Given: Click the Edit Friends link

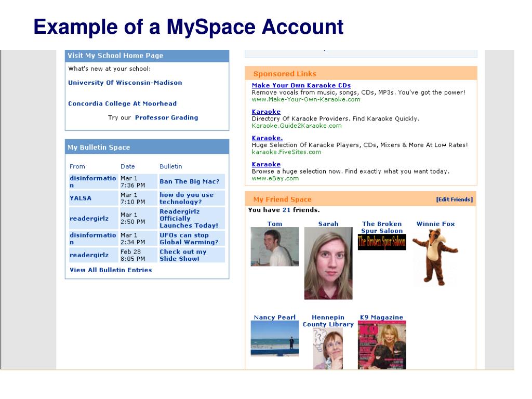Looking at the screenshot, I should point(454,199).
